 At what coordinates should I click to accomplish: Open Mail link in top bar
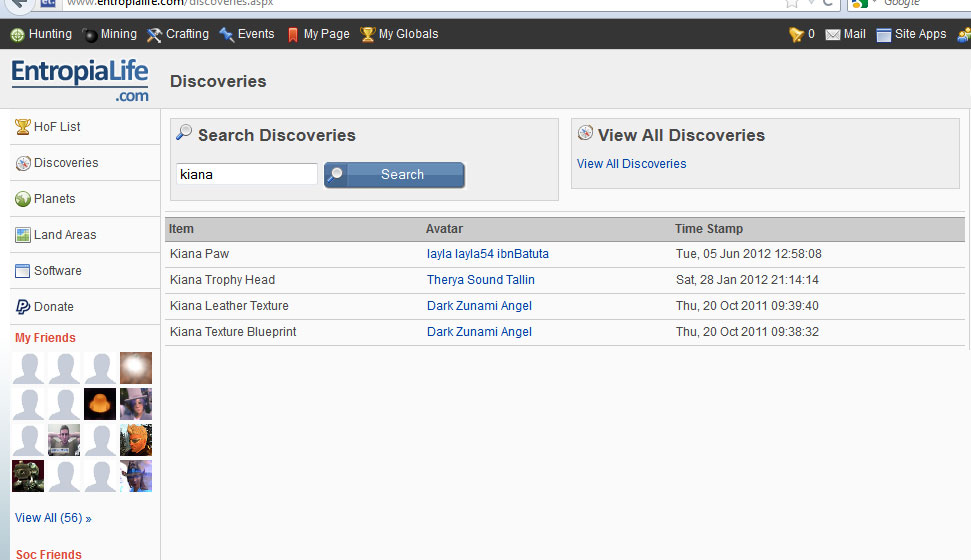[x=855, y=34]
